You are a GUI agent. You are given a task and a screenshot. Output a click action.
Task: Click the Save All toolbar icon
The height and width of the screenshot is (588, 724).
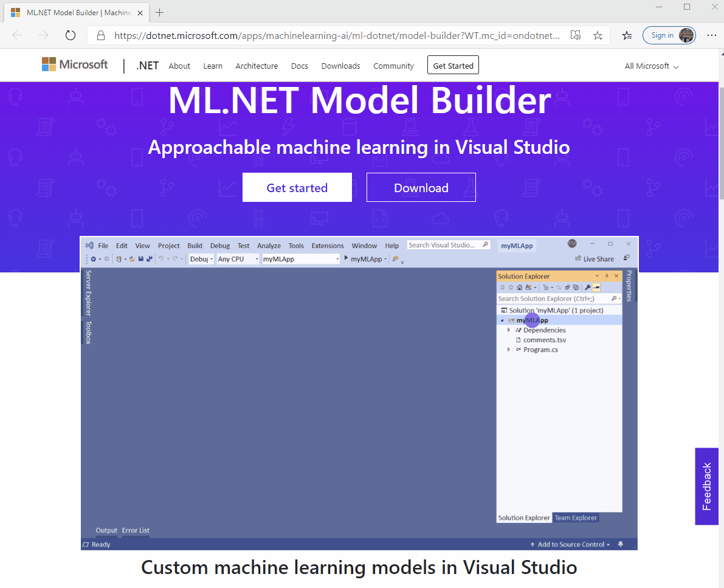click(x=149, y=259)
